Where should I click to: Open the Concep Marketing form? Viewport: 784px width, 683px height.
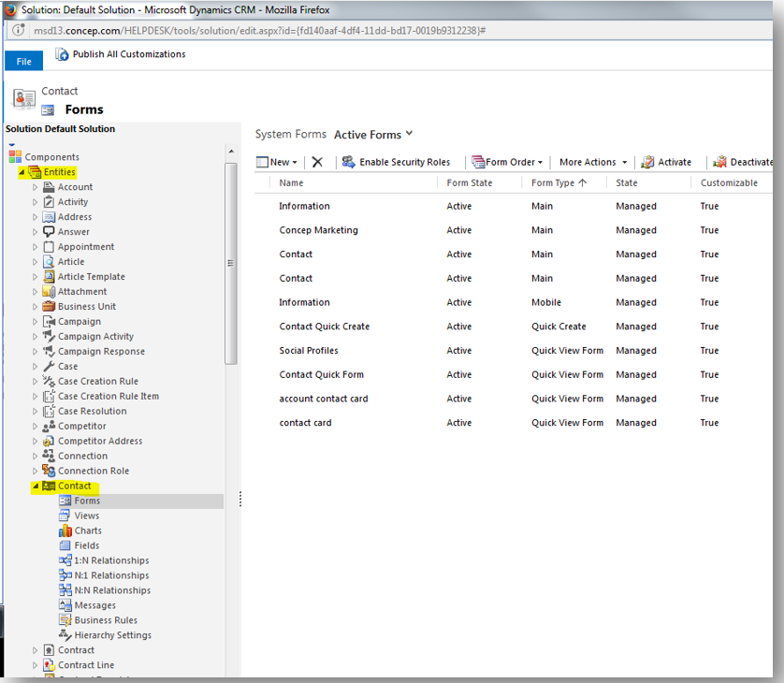tap(318, 230)
